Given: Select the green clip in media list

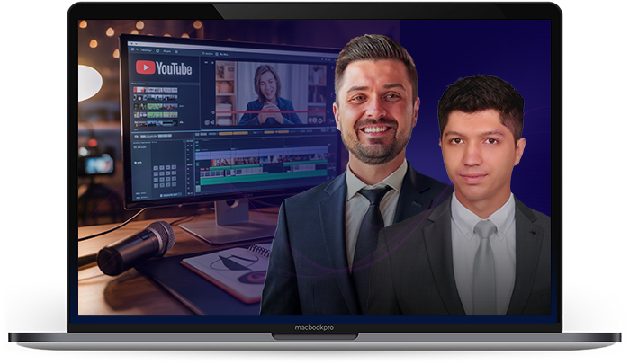Looking at the screenshot, I should click(x=162, y=107).
